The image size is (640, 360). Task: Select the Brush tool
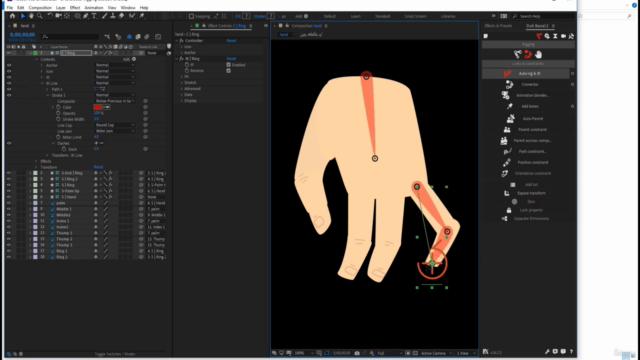click(104, 16)
